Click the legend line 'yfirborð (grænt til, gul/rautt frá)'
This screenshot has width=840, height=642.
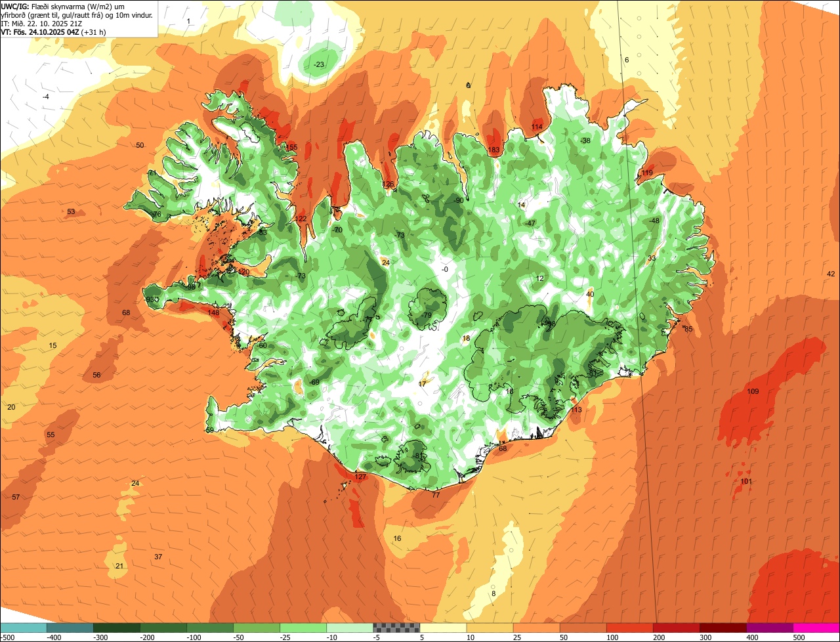pyautogui.click(x=77, y=14)
